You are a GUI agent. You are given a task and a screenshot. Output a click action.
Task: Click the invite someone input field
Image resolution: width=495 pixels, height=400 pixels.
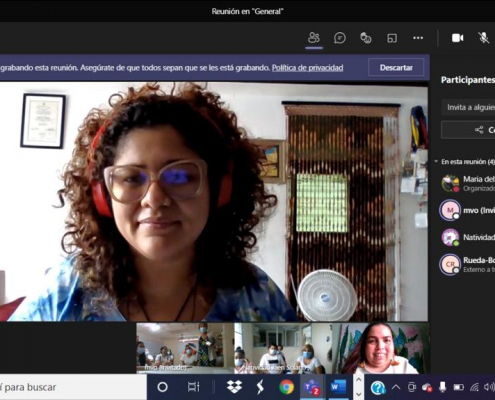[x=468, y=107]
